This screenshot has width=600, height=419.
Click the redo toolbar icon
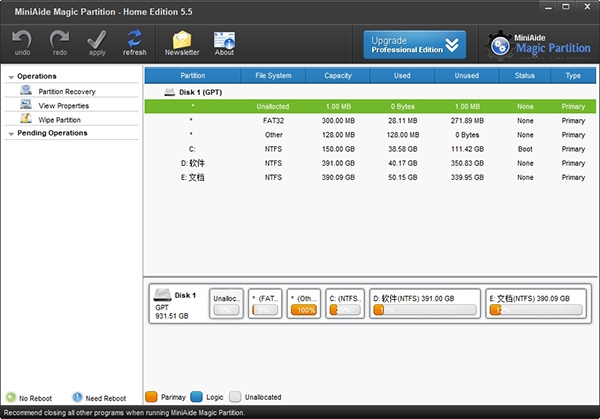(x=60, y=43)
